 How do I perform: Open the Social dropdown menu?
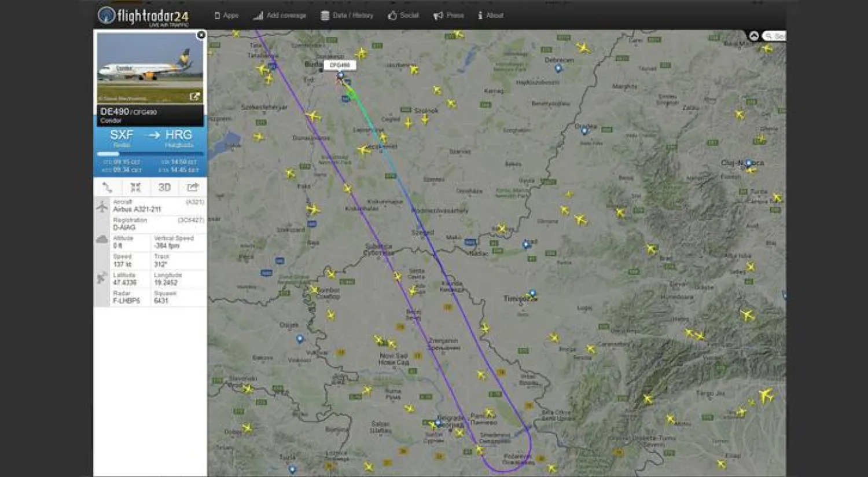click(403, 16)
